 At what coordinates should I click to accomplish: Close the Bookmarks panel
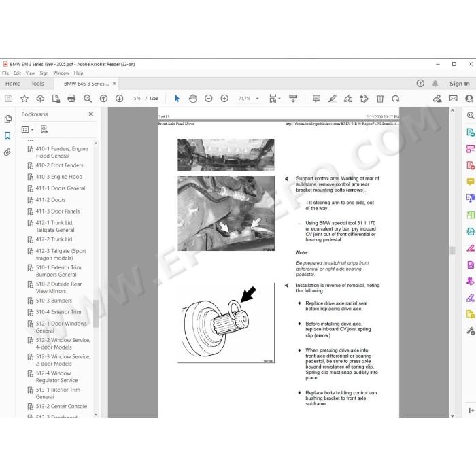coord(90,114)
